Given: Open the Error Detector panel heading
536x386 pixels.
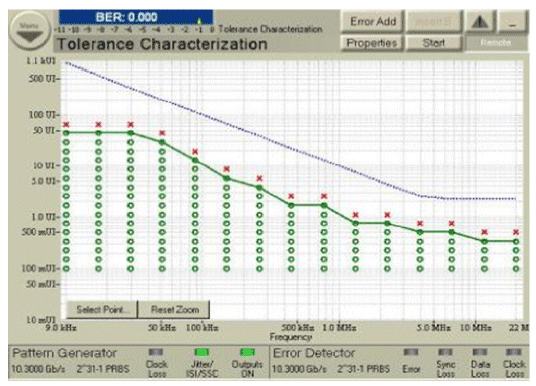Looking at the screenshot, I should (314, 353).
